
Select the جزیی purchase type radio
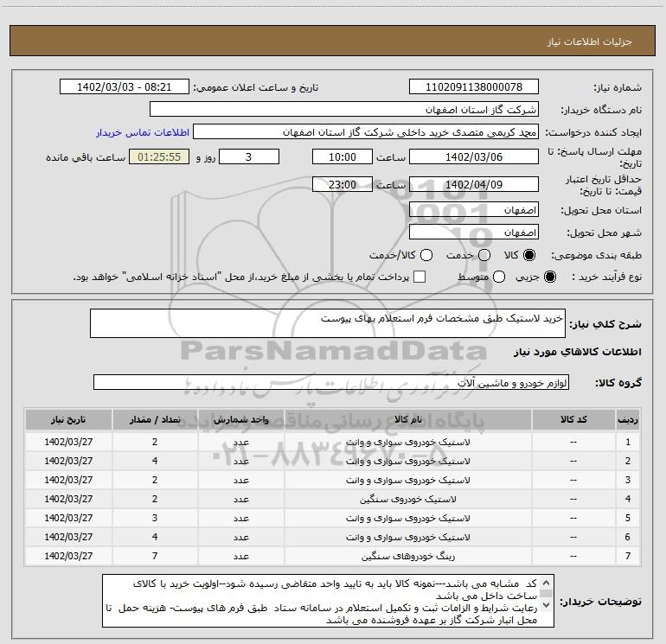click(549, 277)
